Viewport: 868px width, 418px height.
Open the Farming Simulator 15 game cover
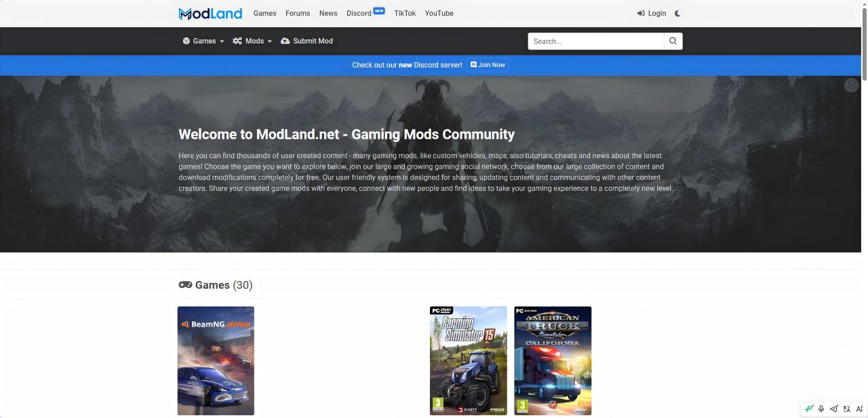[469, 360]
